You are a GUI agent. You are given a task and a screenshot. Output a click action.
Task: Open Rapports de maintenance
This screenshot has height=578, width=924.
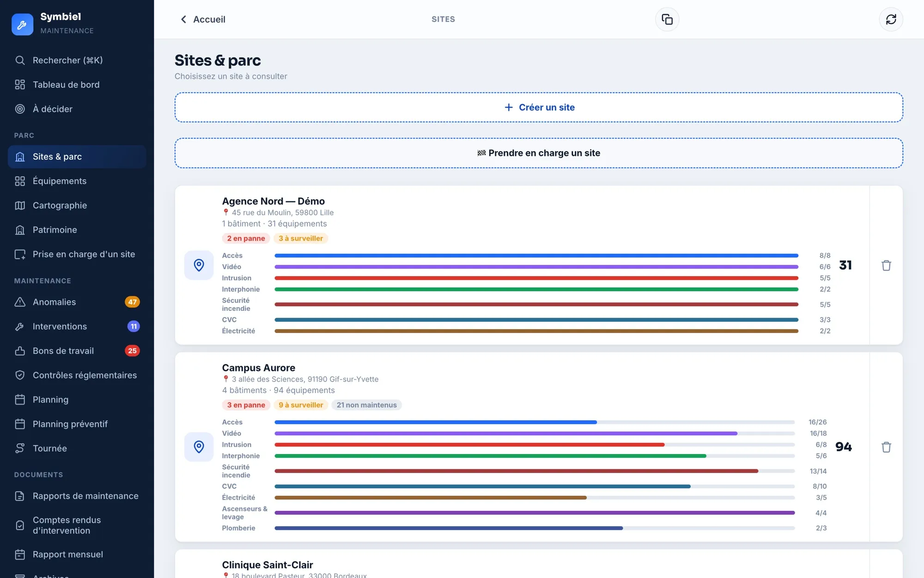(77, 496)
